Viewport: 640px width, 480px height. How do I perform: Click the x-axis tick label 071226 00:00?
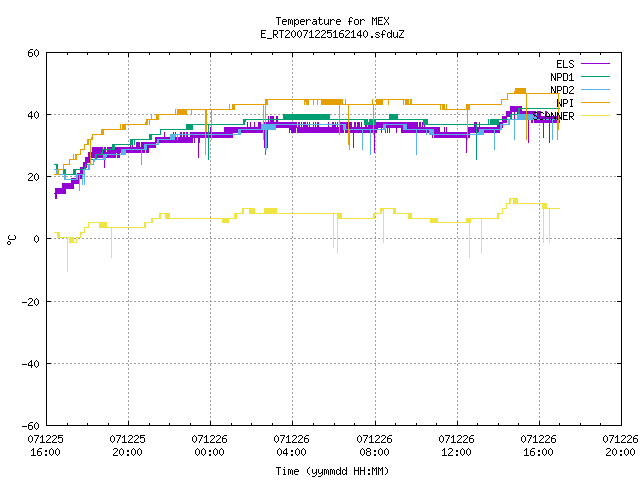point(209,446)
